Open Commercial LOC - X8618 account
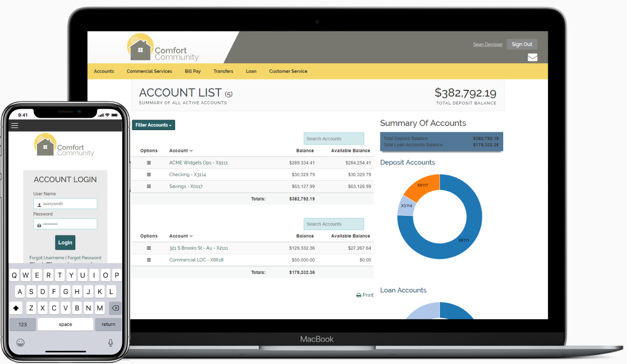Screen dimensions: 627x364 coord(196,260)
